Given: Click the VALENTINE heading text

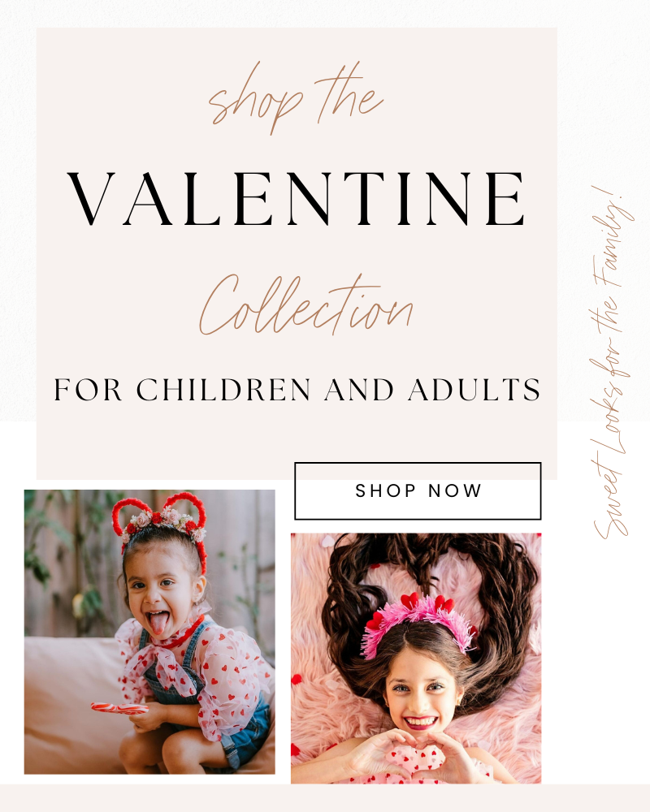Looking at the screenshot, I should (297, 198).
